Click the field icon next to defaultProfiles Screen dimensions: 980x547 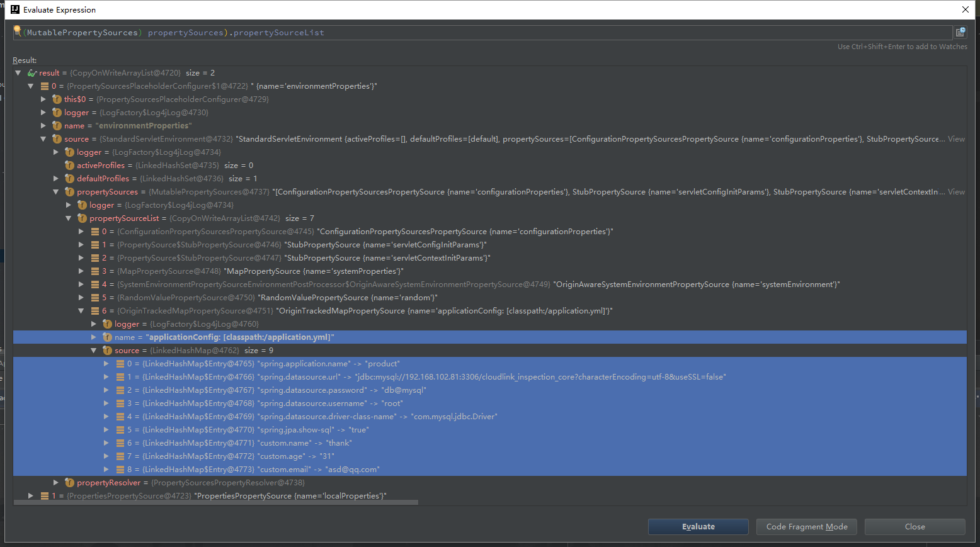coord(69,178)
